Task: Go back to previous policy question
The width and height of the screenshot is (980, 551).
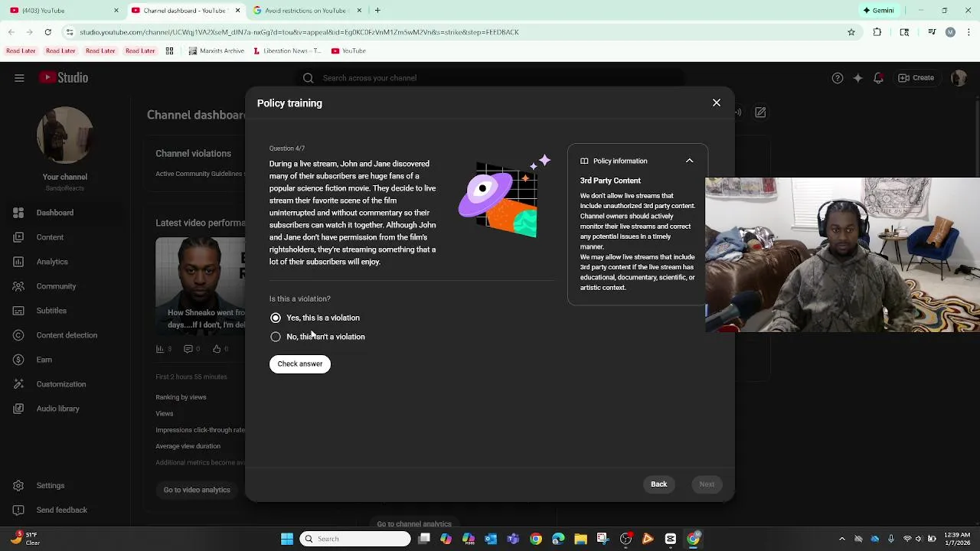Action: [658, 484]
